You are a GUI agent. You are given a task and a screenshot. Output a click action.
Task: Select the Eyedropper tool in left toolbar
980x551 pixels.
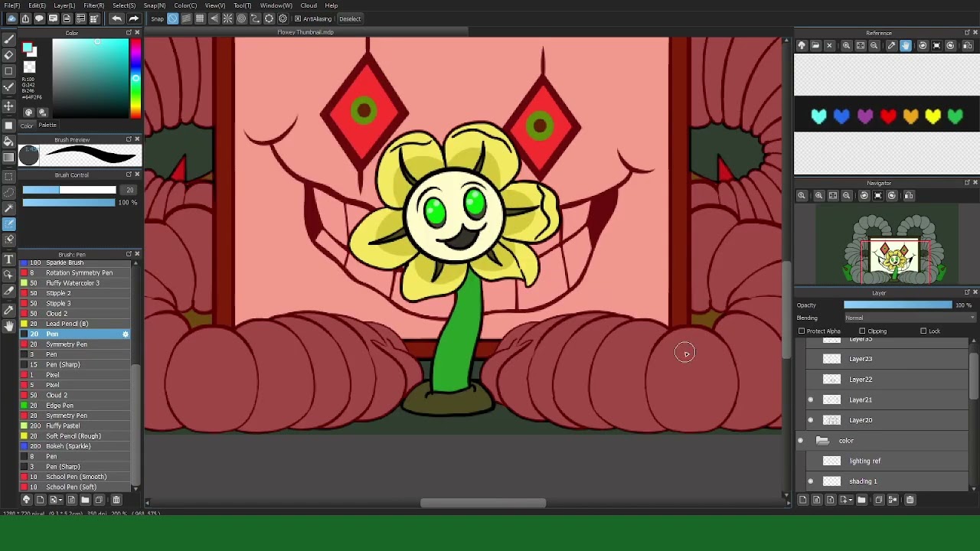pyautogui.click(x=9, y=310)
